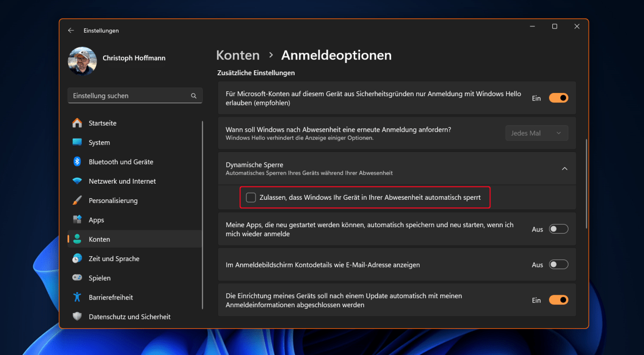The height and width of the screenshot is (355, 644).
Task: Open System settings category
Action: [99, 142]
